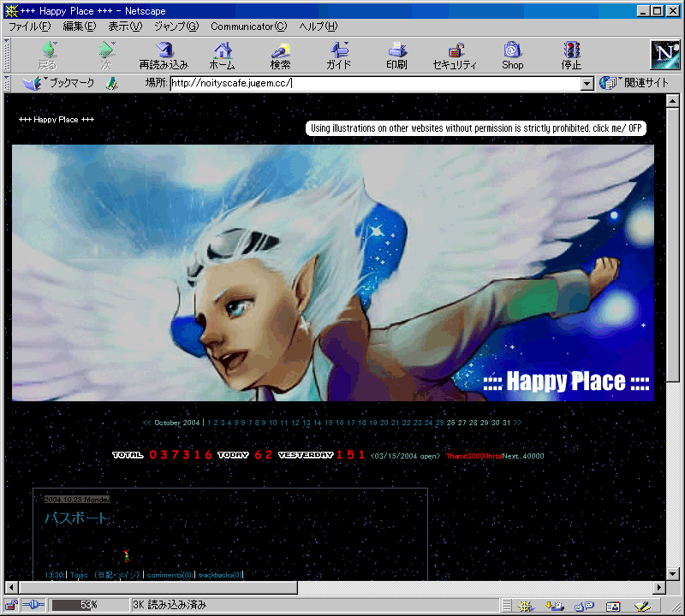Click the page location proxy icon
This screenshot has width=685, height=616.
click(x=112, y=83)
